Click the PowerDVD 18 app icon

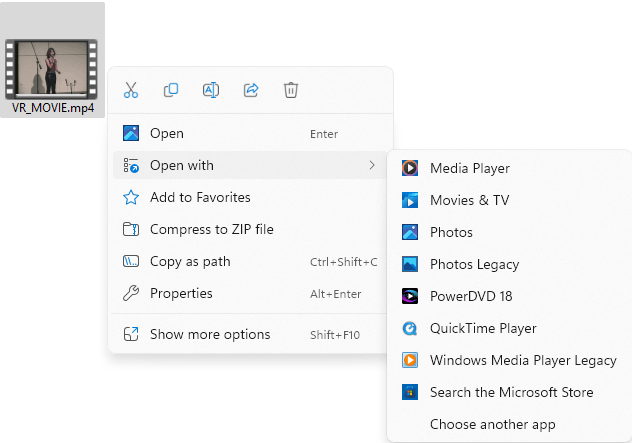point(410,296)
